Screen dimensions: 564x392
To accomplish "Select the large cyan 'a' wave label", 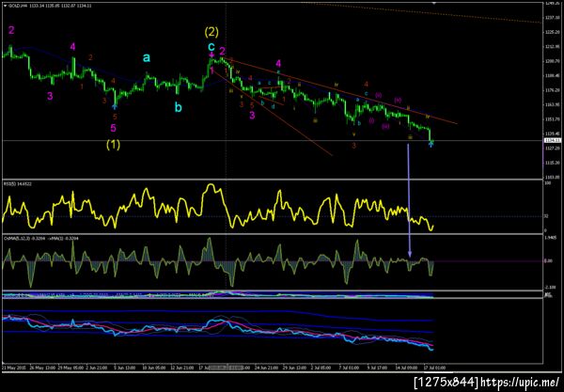I will 147,57.
